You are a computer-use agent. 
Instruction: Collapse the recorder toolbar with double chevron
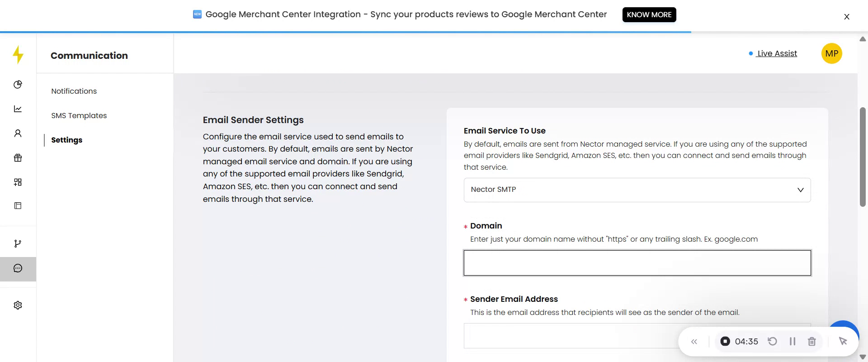pos(694,342)
